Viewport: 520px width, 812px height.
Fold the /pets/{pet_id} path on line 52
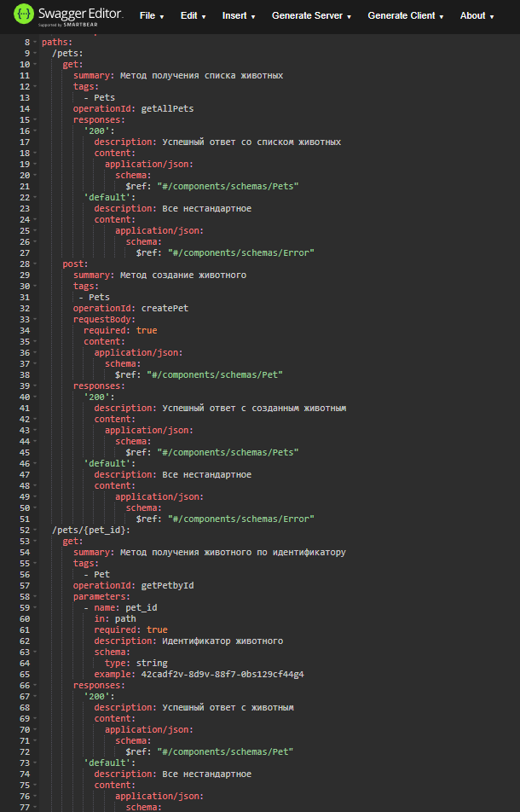pyautogui.click(x=35, y=531)
